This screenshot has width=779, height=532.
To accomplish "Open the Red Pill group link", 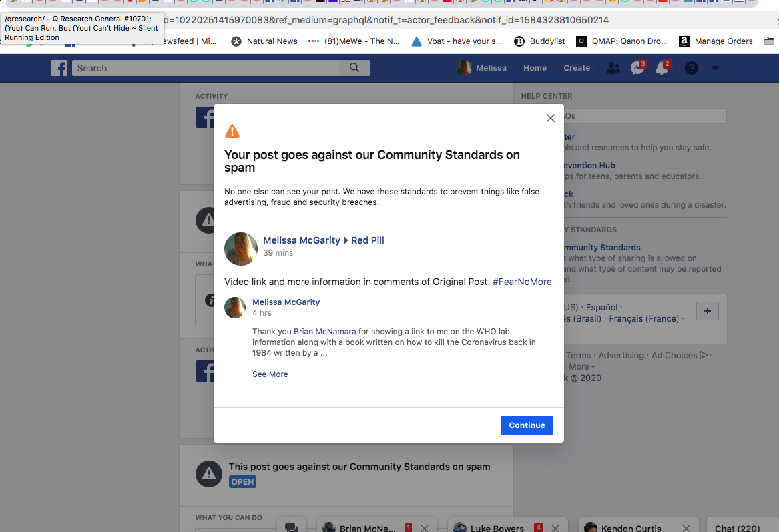I will pyautogui.click(x=368, y=240).
